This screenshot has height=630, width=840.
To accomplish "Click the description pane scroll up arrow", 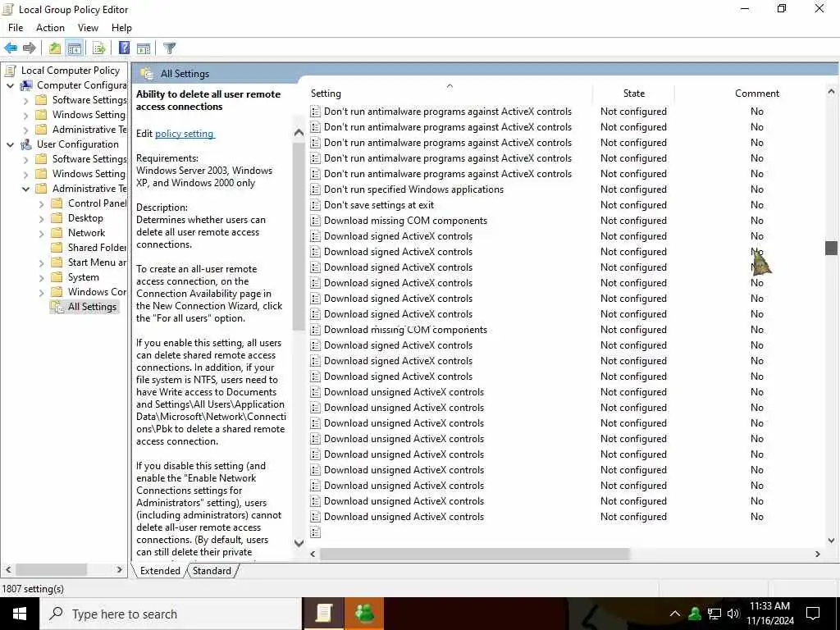I will point(299,132).
